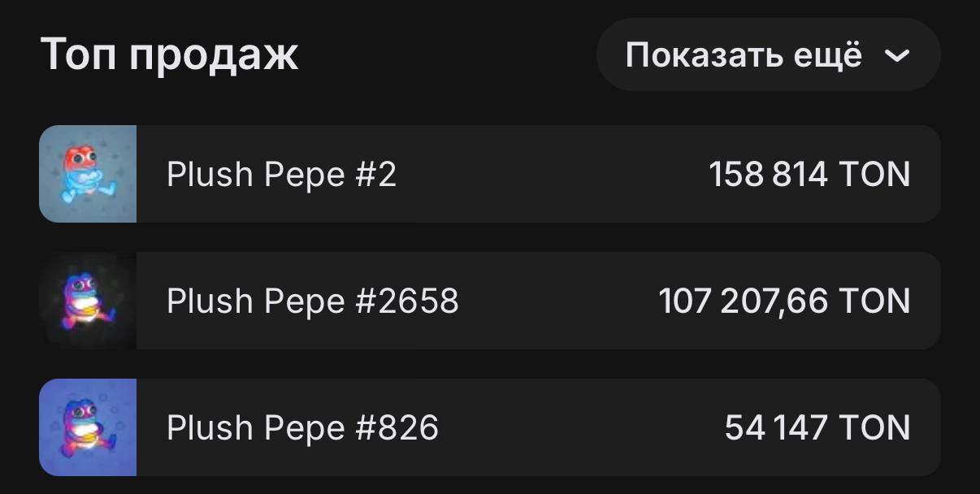Open the Plush Pepe #826 thumbnail image
The height and width of the screenshot is (494, 980).
[88, 427]
